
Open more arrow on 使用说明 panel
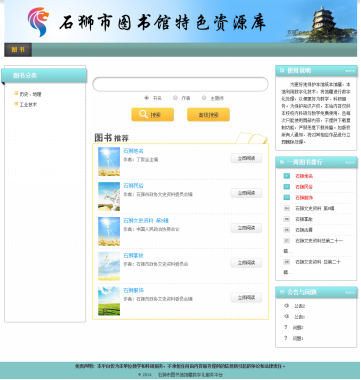coord(350,71)
